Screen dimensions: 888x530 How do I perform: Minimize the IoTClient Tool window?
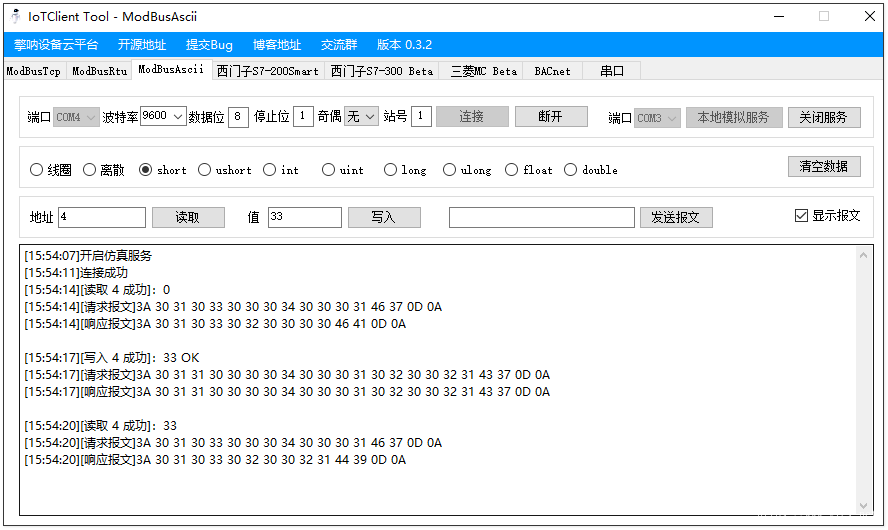click(x=779, y=16)
